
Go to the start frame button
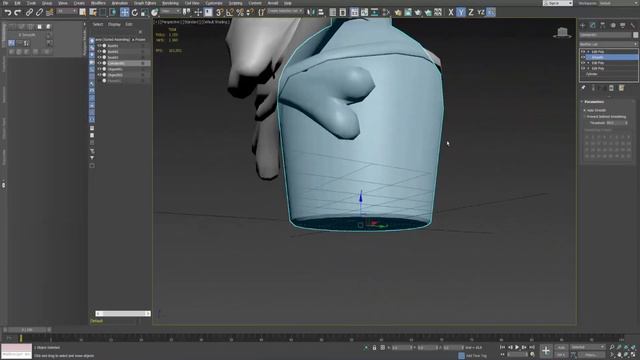click(502, 347)
